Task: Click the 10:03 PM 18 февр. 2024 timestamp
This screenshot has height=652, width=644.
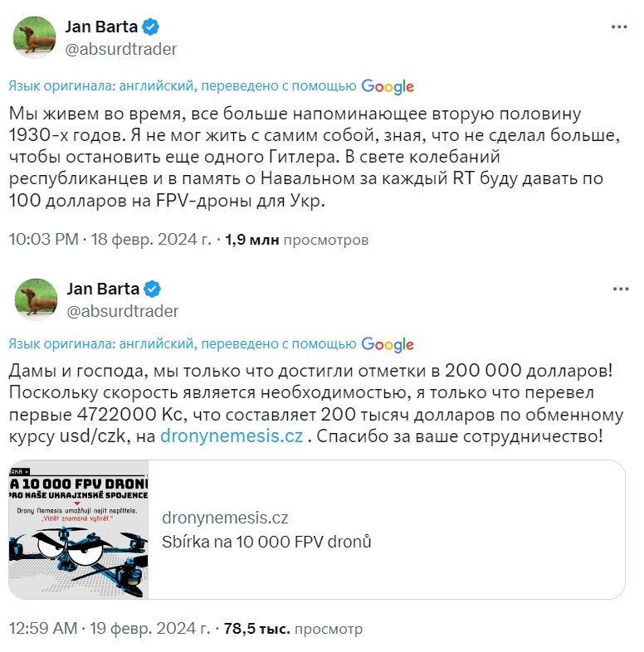Action: click(110, 240)
